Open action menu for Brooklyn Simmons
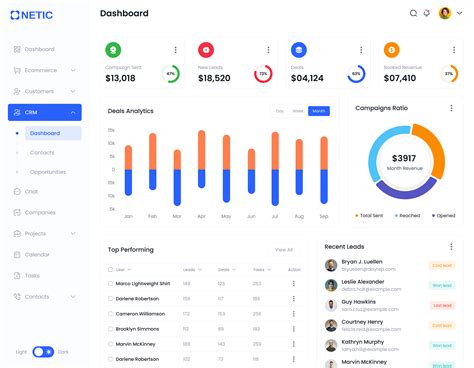The height and width of the screenshot is (368, 474). click(294, 329)
